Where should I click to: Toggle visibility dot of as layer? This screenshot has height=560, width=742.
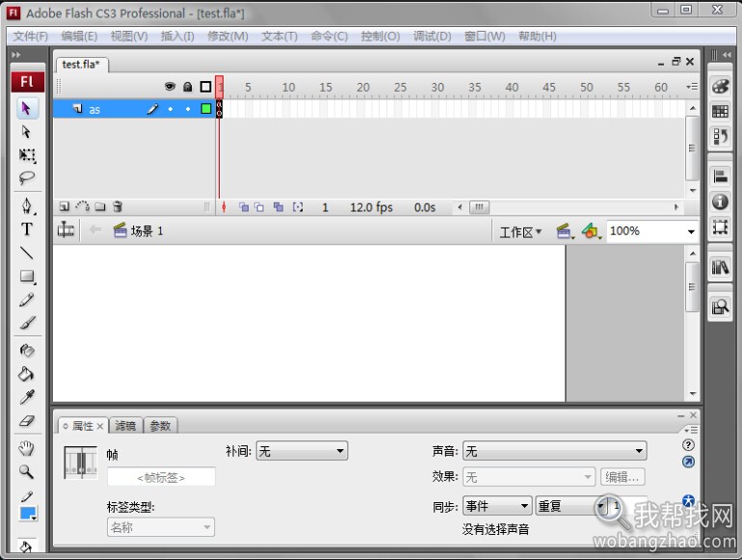coord(171,109)
